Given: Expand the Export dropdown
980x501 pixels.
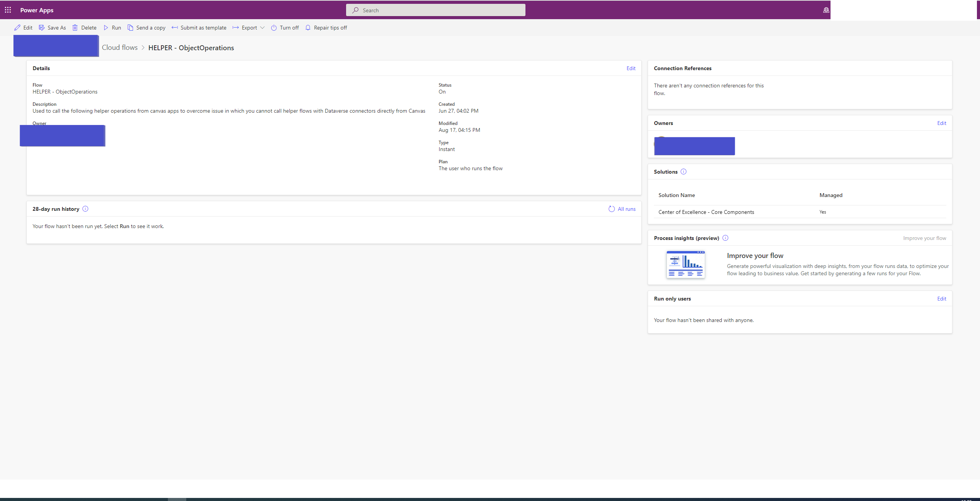Looking at the screenshot, I should (x=263, y=28).
